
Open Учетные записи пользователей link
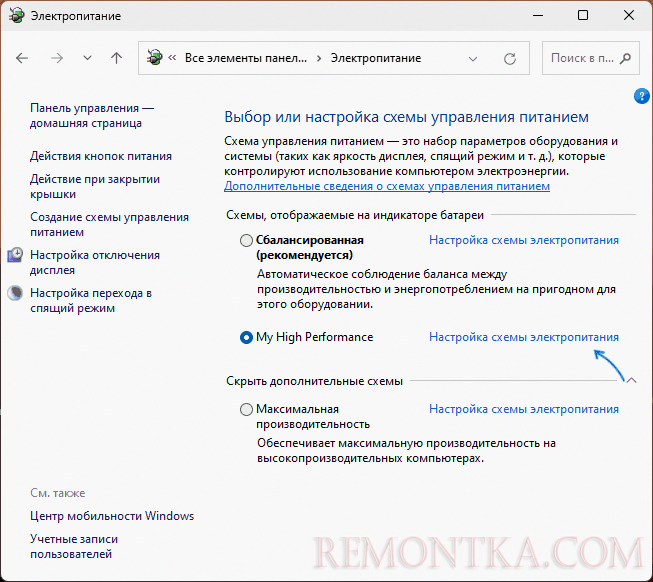pyautogui.click(x=74, y=547)
